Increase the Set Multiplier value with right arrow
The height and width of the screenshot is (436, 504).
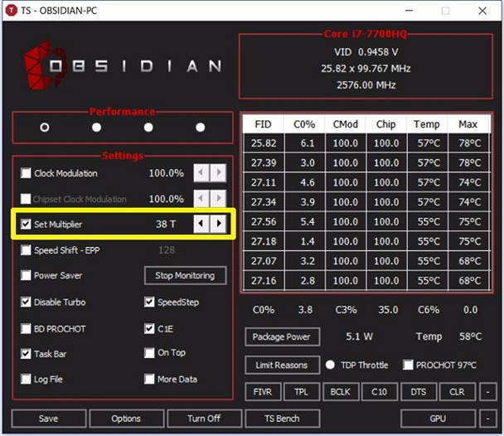pyautogui.click(x=218, y=224)
